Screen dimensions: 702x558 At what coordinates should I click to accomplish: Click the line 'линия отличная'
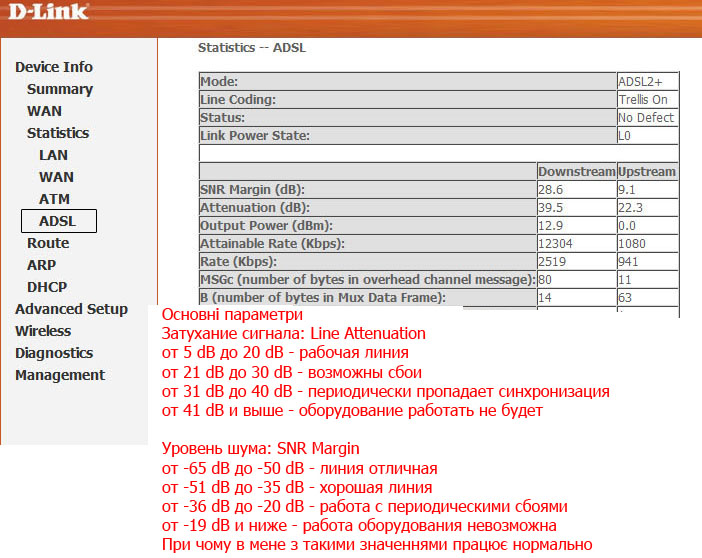pyautogui.click(x=299, y=468)
